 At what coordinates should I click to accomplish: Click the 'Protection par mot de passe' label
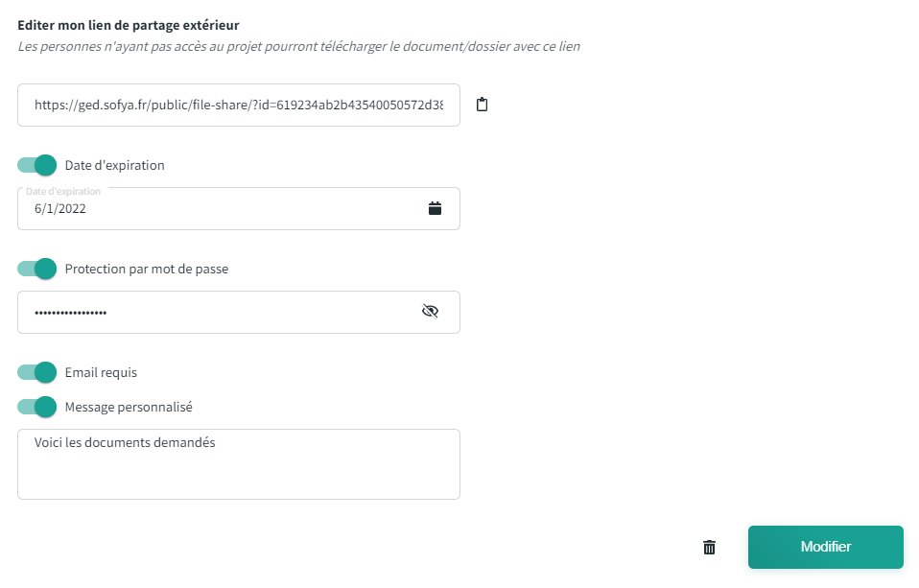click(146, 269)
